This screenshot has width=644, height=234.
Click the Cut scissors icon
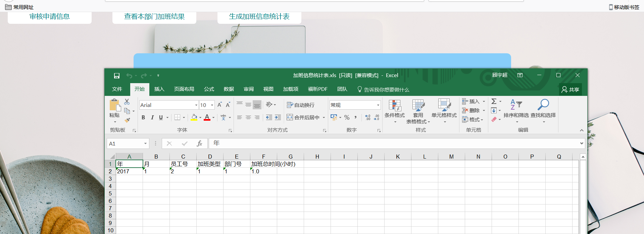(127, 102)
